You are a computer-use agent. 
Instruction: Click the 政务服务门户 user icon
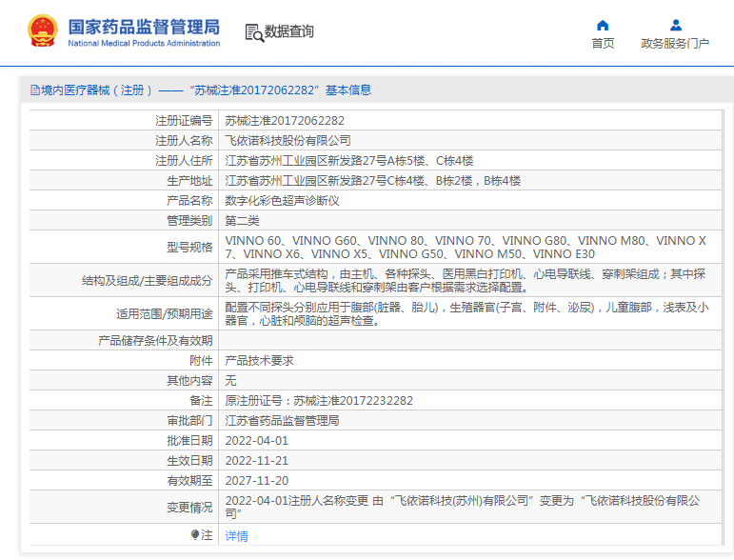[676, 25]
